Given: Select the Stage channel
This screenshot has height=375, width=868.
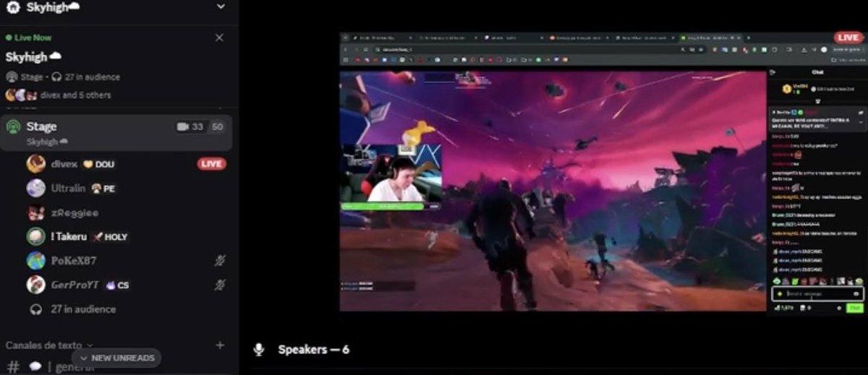Looking at the screenshot, I should click(x=116, y=132).
